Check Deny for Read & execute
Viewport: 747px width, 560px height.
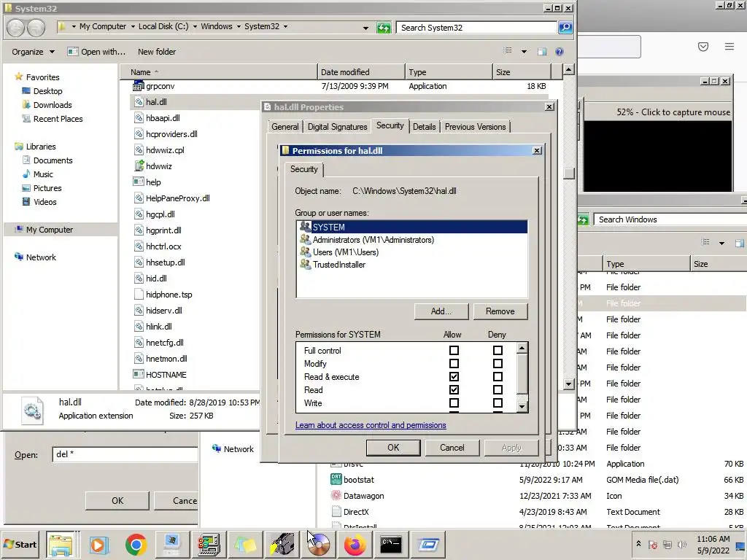click(x=498, y=377)
